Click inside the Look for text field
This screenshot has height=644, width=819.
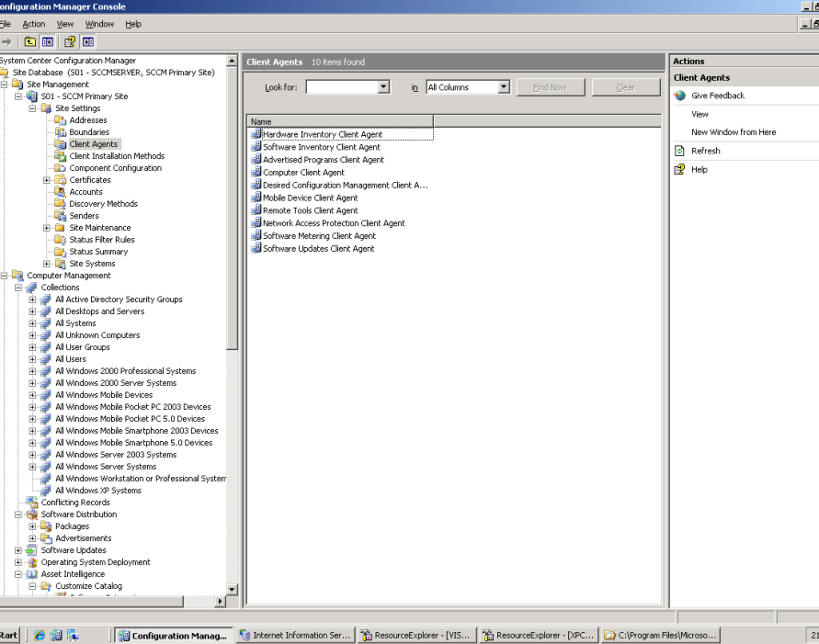click(342, 86)
